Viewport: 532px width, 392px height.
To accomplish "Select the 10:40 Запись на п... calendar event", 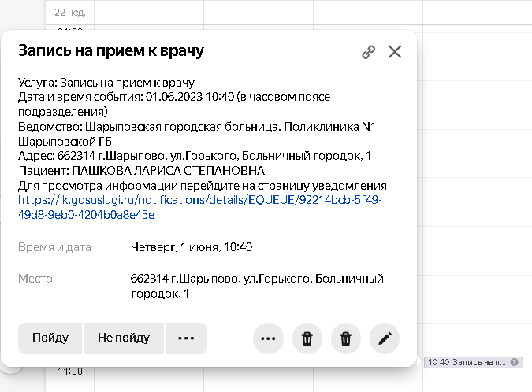I will click(x=474, y=362).
